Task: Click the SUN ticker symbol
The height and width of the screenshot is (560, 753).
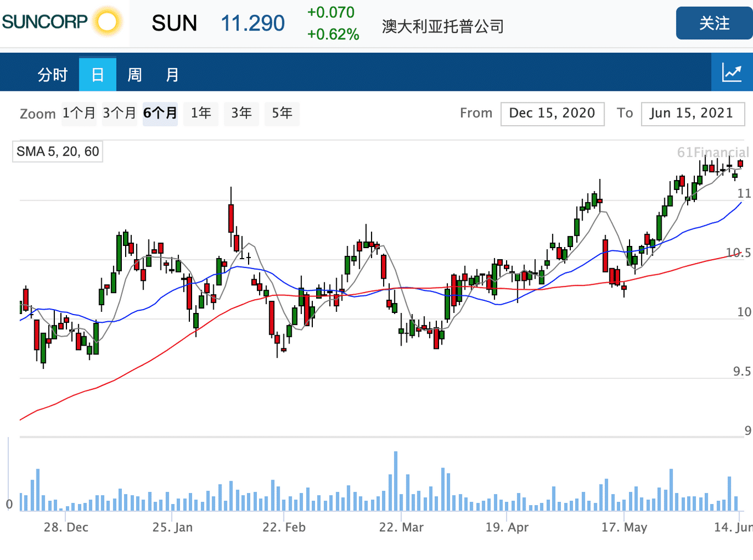Action: 174,23
